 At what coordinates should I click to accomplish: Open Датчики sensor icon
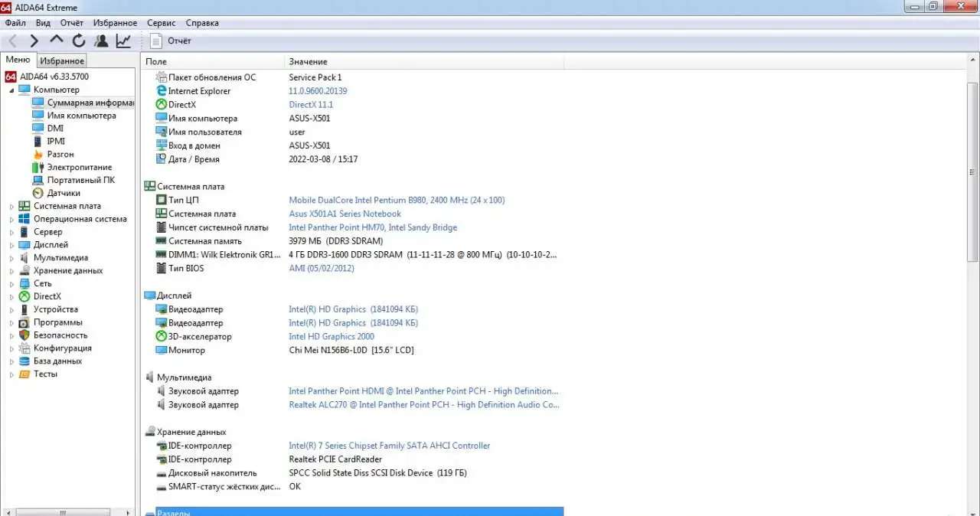(x=38, y=193)
